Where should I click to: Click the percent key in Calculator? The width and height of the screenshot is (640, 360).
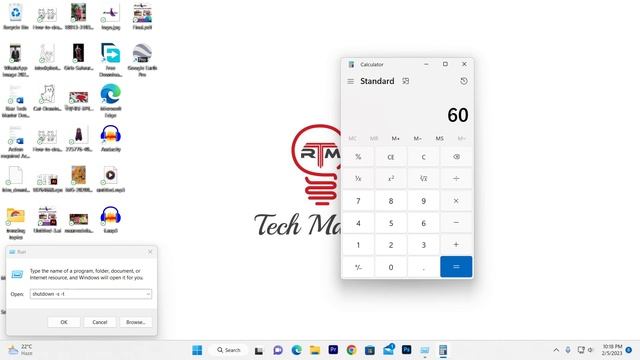(x=358, y=157)
